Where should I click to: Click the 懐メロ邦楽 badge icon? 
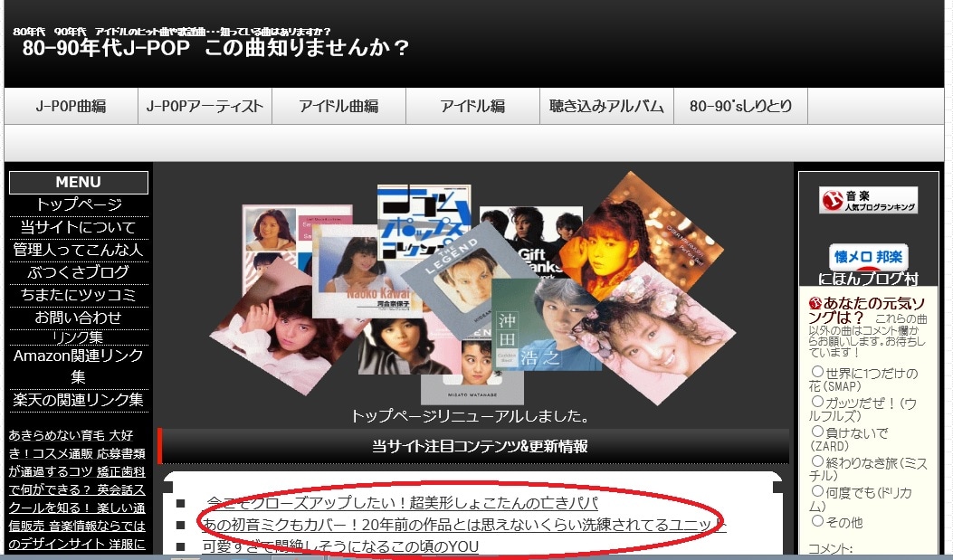pyautogui.click(x=869, y=257)
